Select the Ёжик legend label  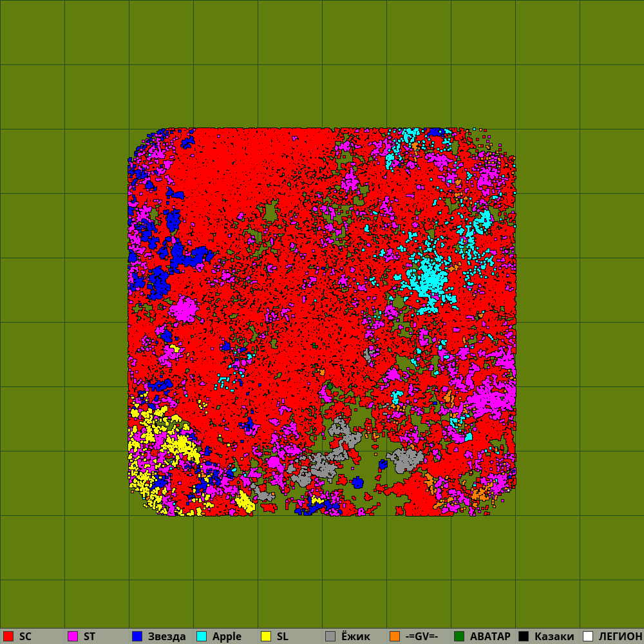pyautogui.click(x=355, y=637)
